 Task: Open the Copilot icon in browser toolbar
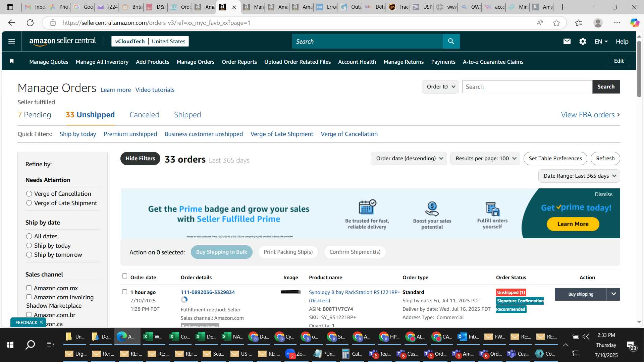point(634,23)
